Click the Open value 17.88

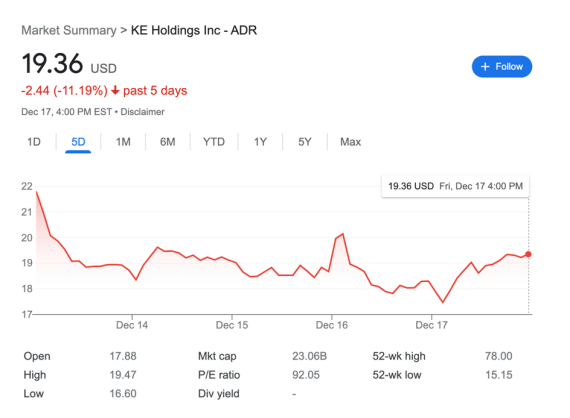(123, 356)
